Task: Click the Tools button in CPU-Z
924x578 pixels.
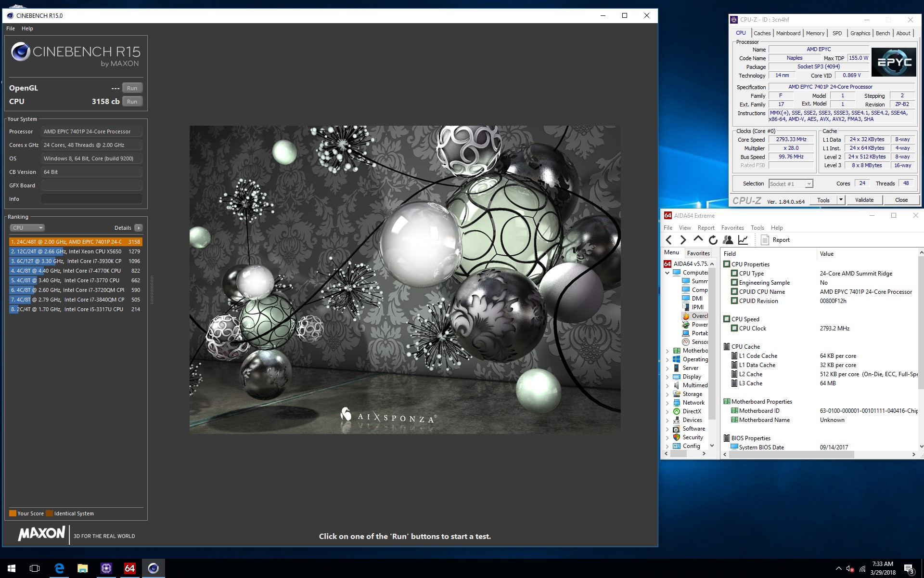Action: (x=823, y=200)
